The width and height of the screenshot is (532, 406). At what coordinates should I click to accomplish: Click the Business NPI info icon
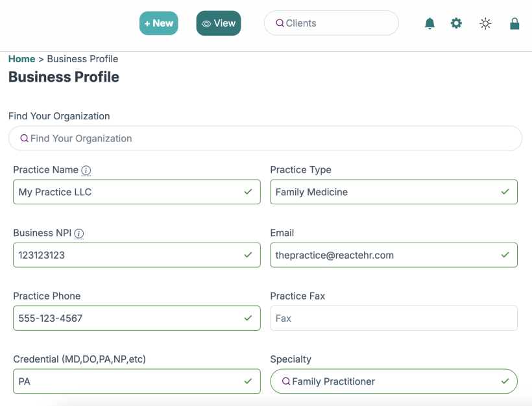tap(79, 233)
